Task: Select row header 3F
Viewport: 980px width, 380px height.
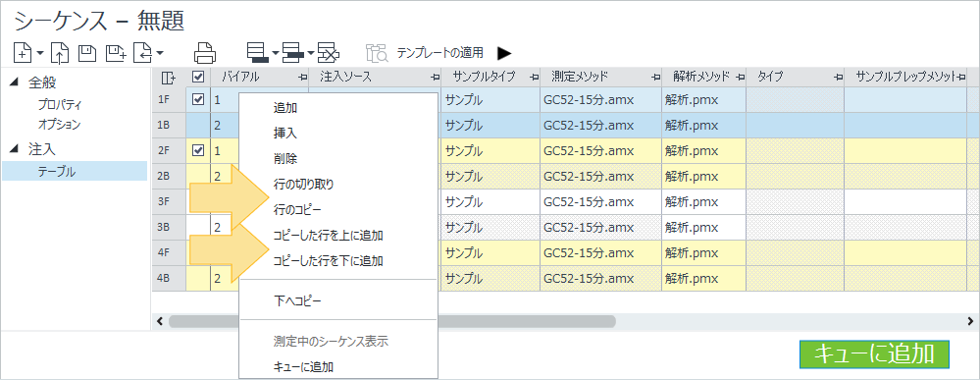Action: [x=169, y=201]
